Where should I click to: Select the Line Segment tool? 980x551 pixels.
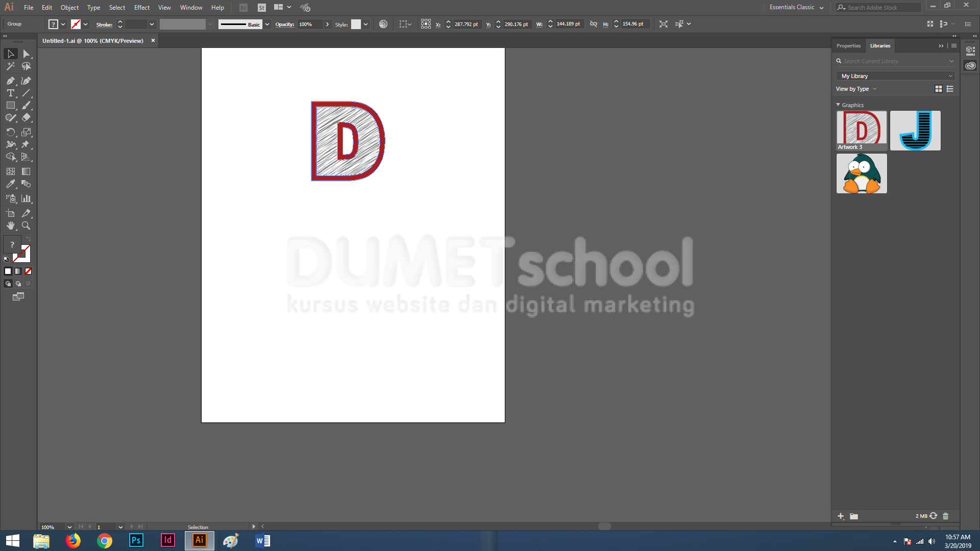click(x=26, y=93)
